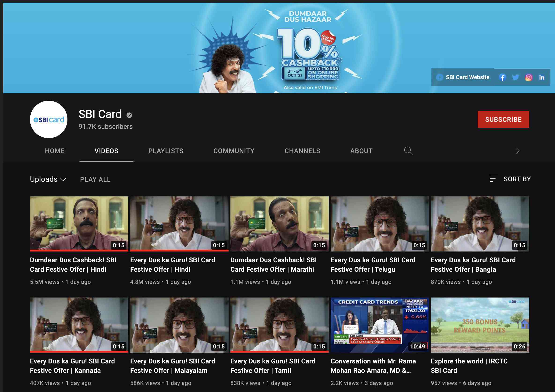Click the 586K views text
555x392 pixels.
145,383
